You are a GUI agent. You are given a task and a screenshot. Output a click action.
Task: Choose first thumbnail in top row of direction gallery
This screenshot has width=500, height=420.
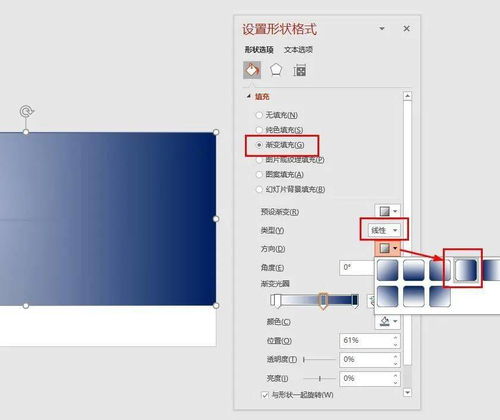[387, 270]
